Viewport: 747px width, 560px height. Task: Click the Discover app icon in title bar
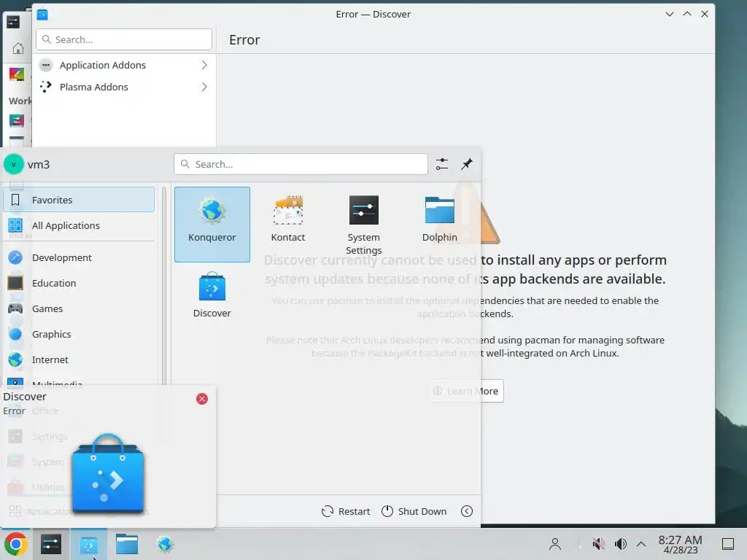click(42, 15)
